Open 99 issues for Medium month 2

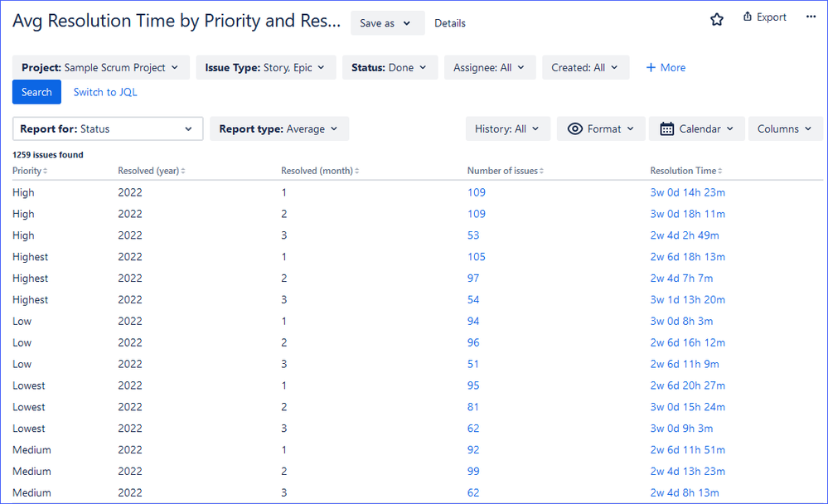coord(473,471)
